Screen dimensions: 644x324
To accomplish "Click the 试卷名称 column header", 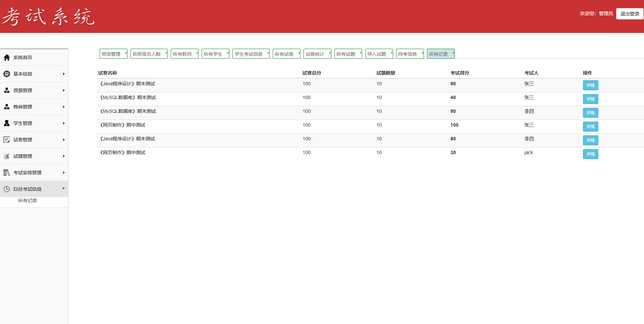I will (108, 73).
